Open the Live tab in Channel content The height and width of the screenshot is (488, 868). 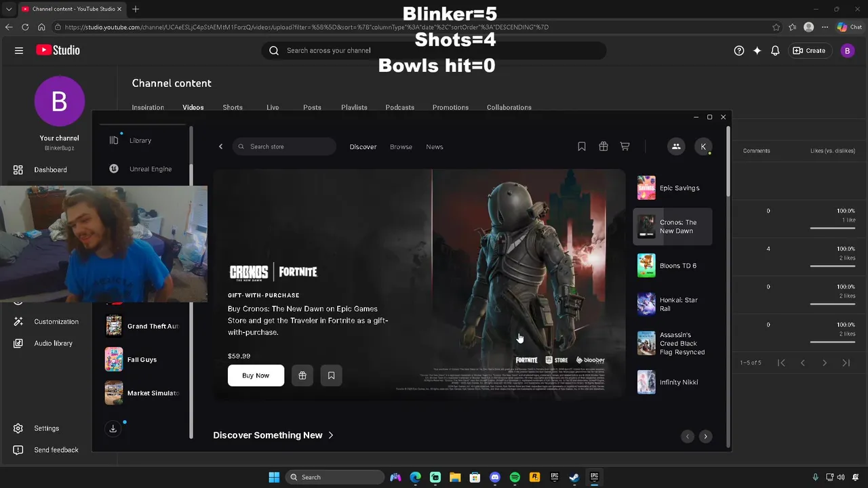tap(273, 107)
